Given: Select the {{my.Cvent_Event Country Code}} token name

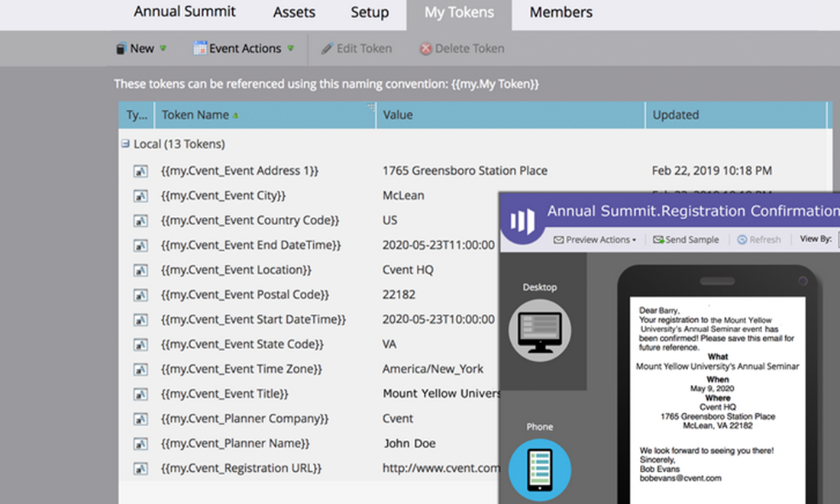Looking at the screenshot, I should pyautogui.click(x=250, y=220).
